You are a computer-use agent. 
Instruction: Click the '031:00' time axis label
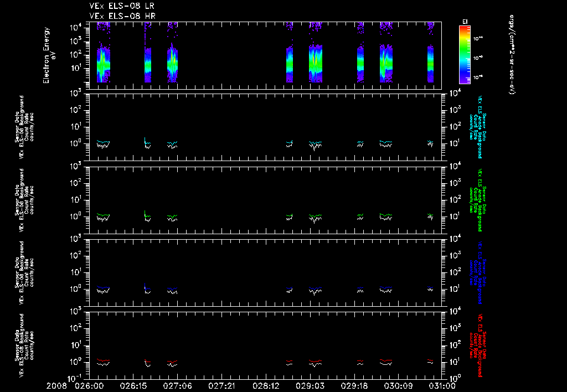click(441, 386)
